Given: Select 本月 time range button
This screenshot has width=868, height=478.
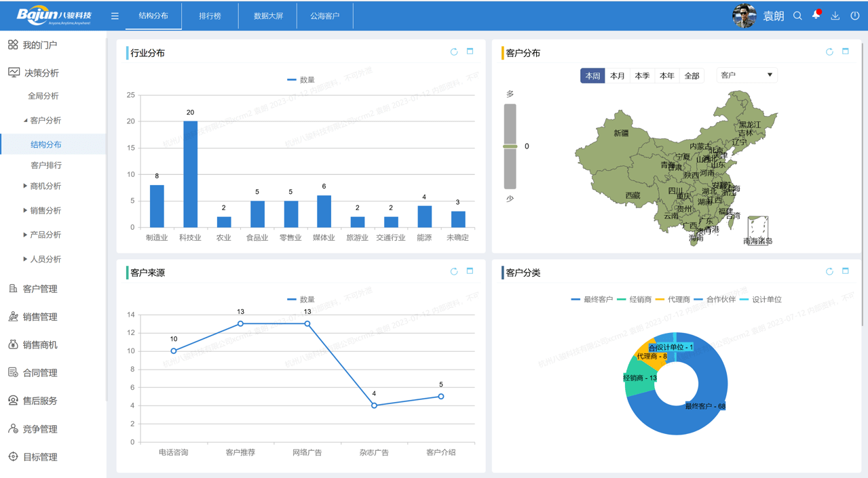Looking at the screenshot, I should point(617,76).
